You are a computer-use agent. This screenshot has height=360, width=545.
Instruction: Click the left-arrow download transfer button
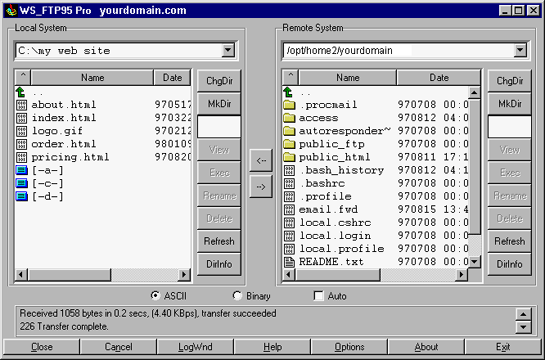click(261, 161)
